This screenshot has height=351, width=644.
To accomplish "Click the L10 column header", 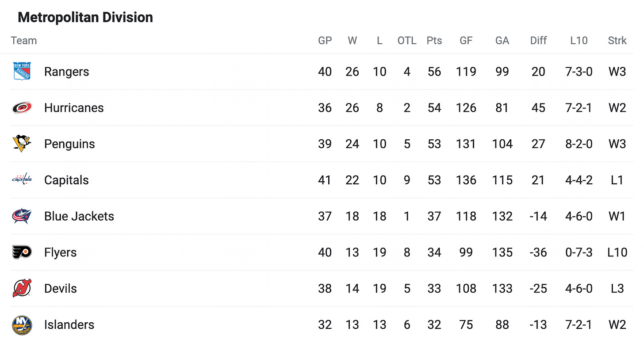I will 579,41.
